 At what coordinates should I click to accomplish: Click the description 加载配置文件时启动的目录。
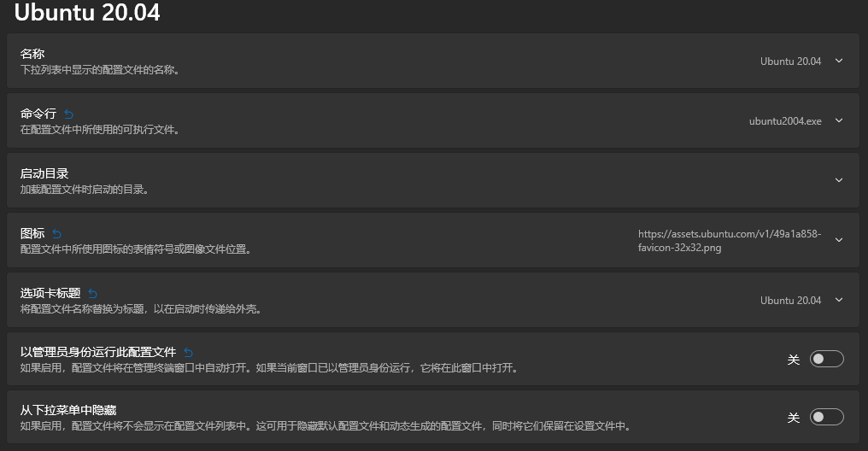(84, 190)
